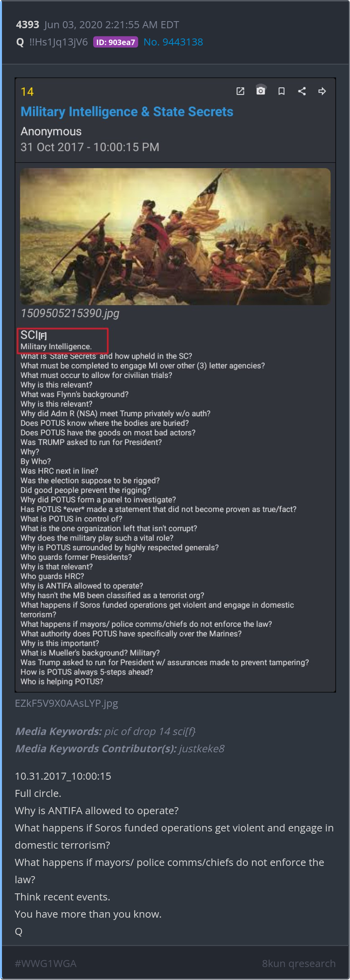
Task: Click the forward arrow icon
Action: coord(322,91)
